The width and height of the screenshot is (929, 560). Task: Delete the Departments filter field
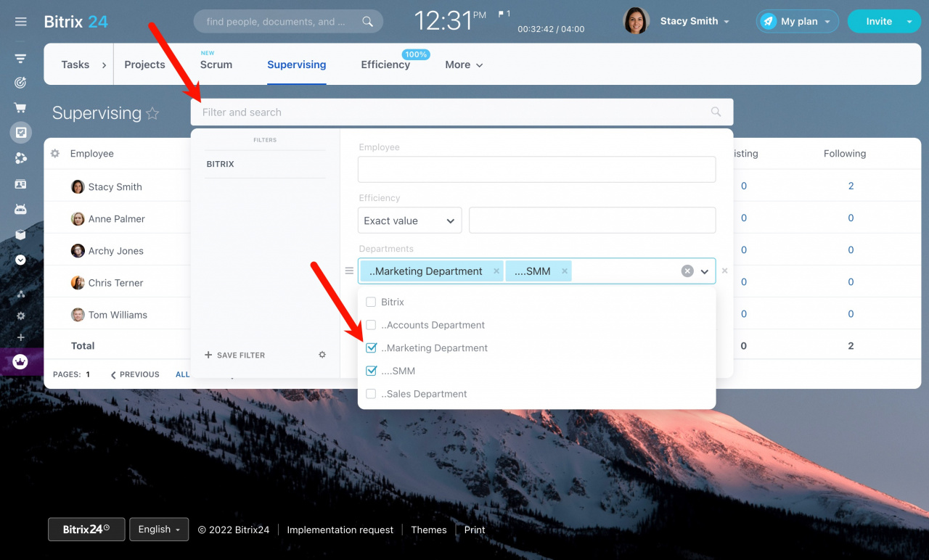pyautogui.click(x=724, y=271)
